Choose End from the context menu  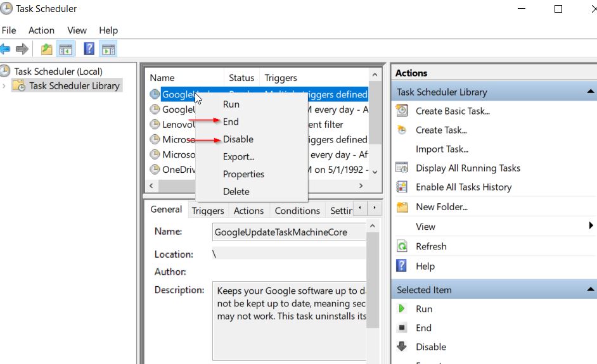click(252, 122)
